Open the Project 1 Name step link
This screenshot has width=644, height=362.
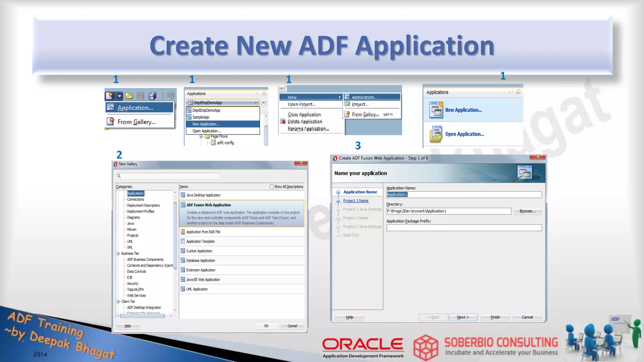pyautogui.click(x=356, y=201)
